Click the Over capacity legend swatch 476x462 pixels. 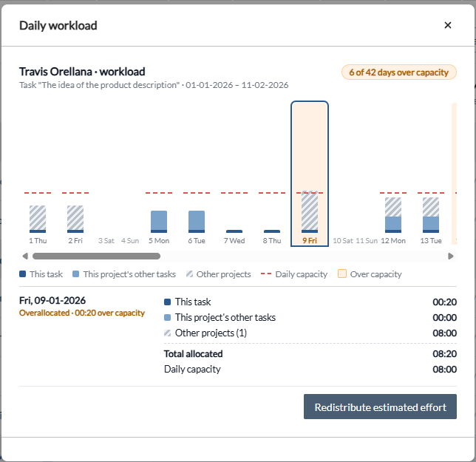[x=342, y=274]
